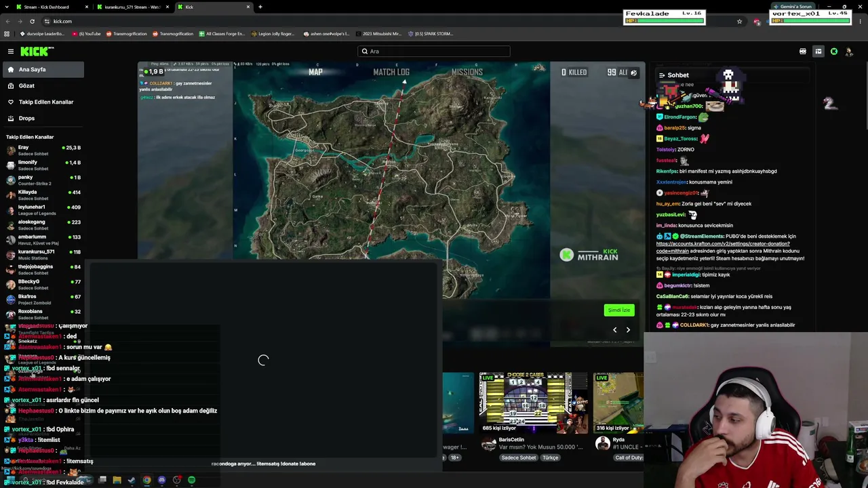
Task: Click the Ana Sayfa home icon
Action: pos(11,69)
